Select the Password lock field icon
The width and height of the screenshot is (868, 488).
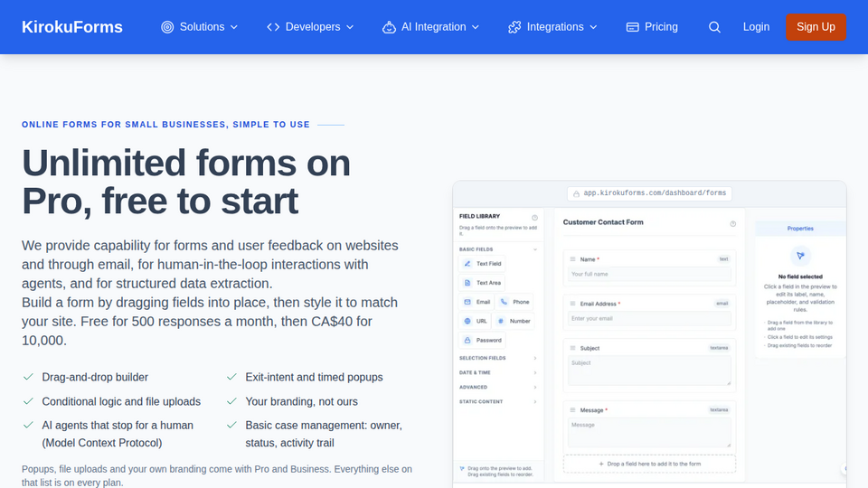(x=467, y=341)
